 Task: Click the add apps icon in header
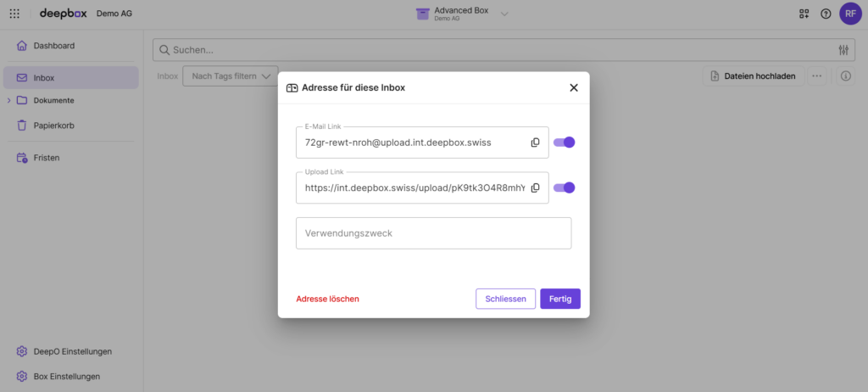pyautogui.click(x=804, y=14)
